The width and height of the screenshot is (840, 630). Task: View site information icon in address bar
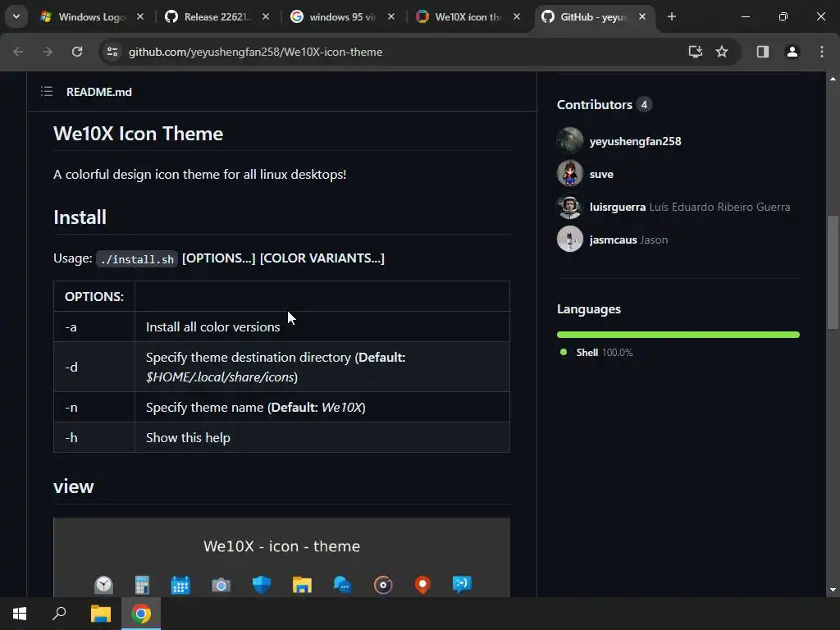pos(112,52)
